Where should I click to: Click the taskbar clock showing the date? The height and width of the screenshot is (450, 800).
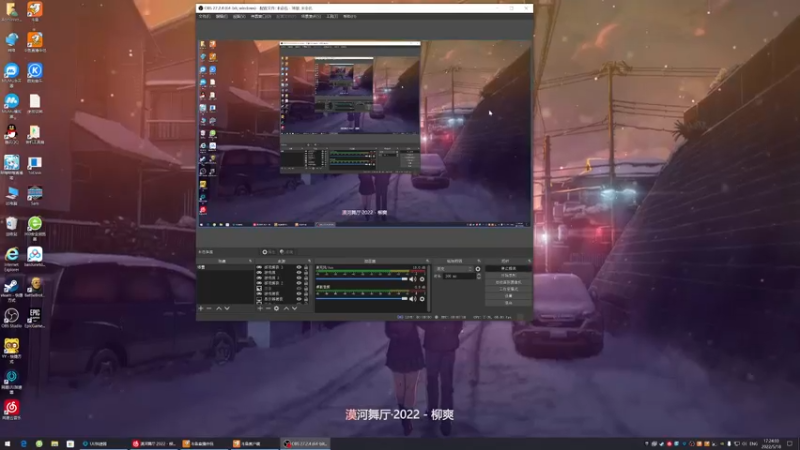[x=771, y=443]
